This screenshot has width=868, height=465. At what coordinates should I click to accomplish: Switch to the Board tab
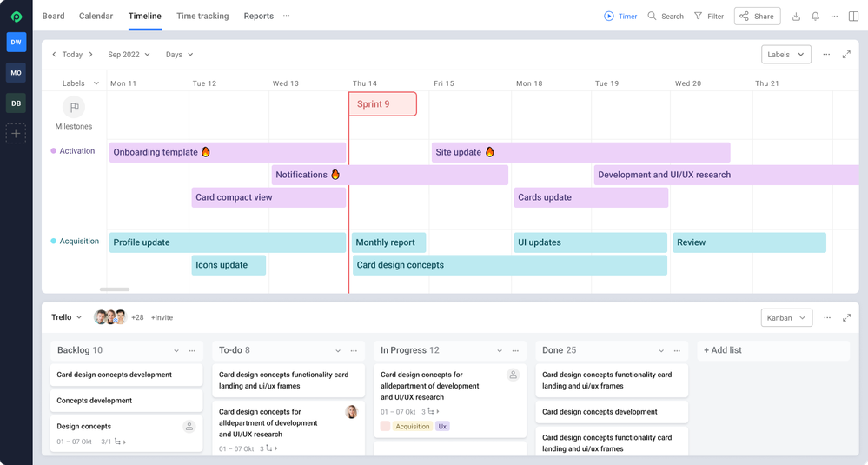pyautogui.click(x=53, y=16)
